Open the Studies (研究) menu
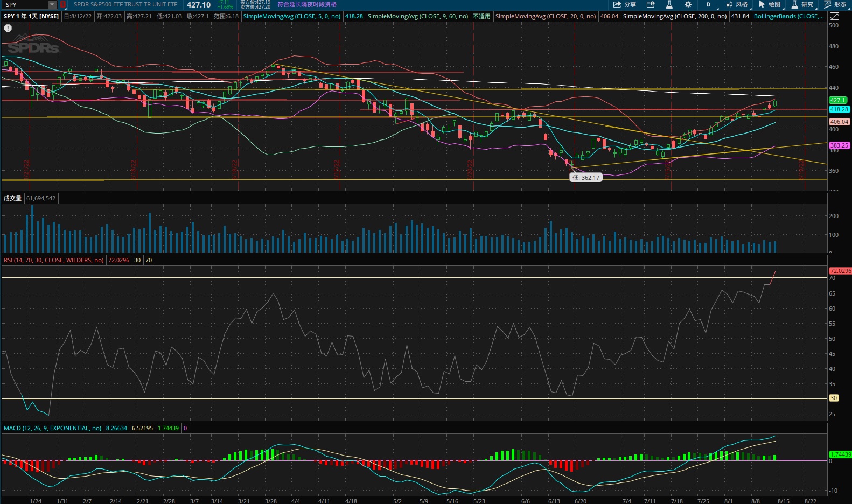 click(x=802, y=4)
